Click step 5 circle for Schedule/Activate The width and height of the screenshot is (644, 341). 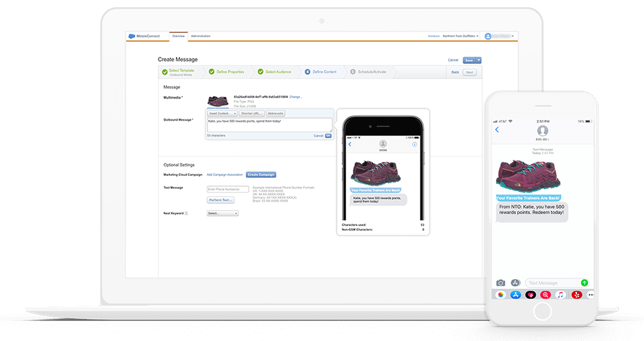(x=353, y=72)
